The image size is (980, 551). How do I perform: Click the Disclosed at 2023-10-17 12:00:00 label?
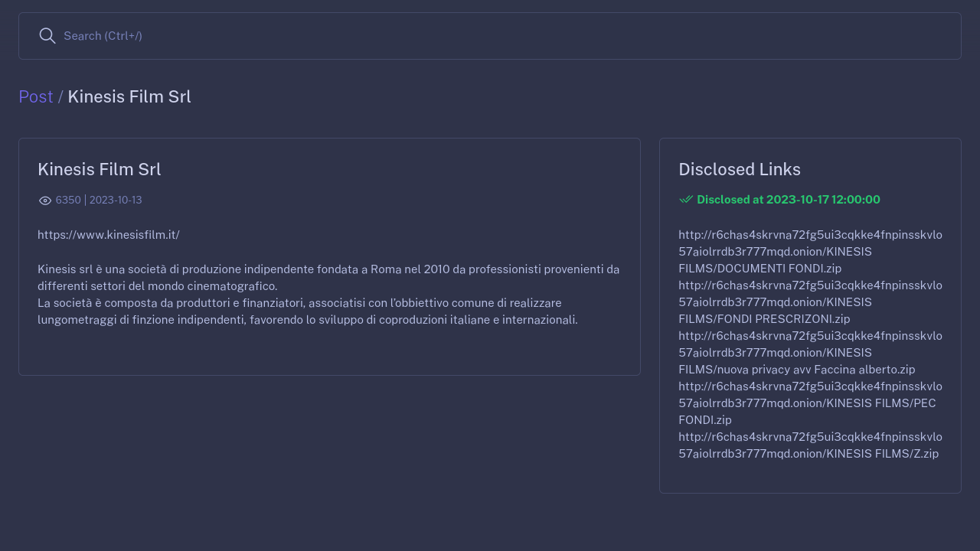pos(789,200)
